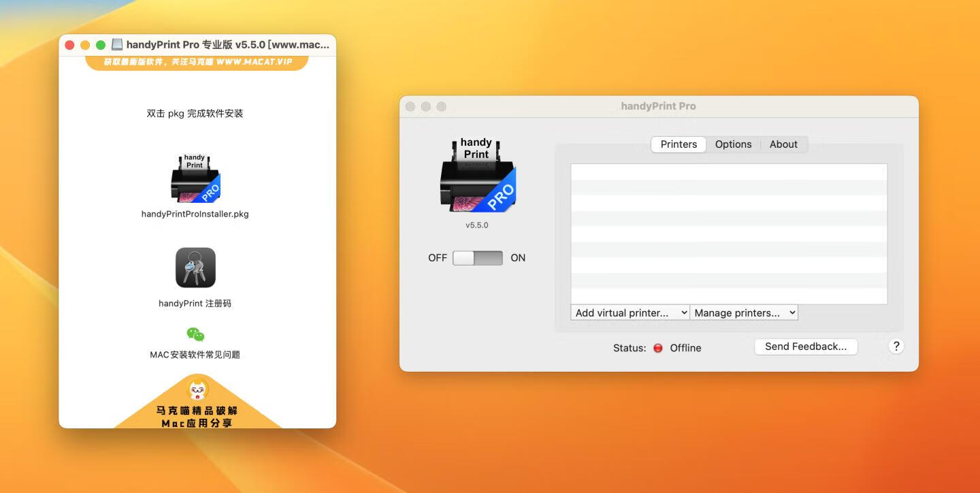Click the green WeChat icon
Viewport: 980px width, 493px height.
click(x=195, y=334)
